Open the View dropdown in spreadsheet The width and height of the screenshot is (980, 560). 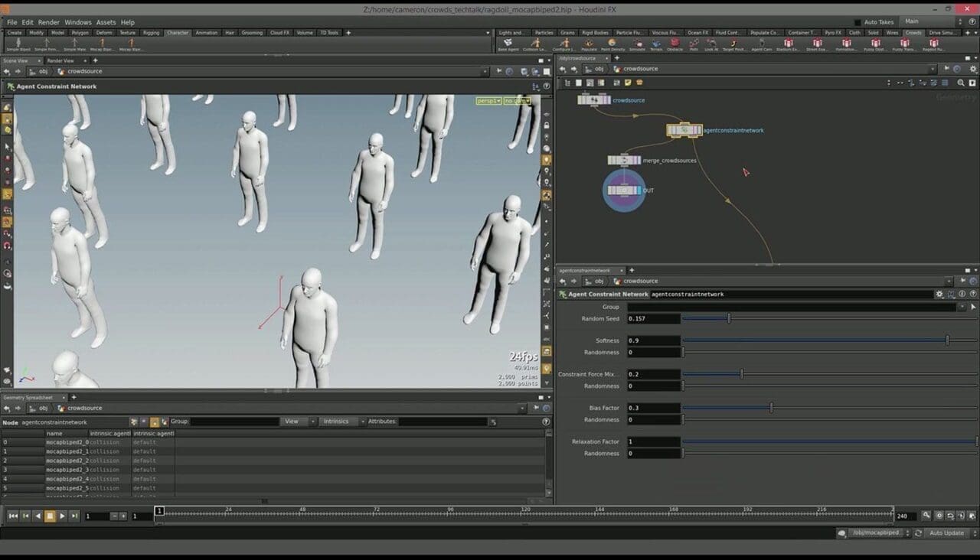click(299, 422)
